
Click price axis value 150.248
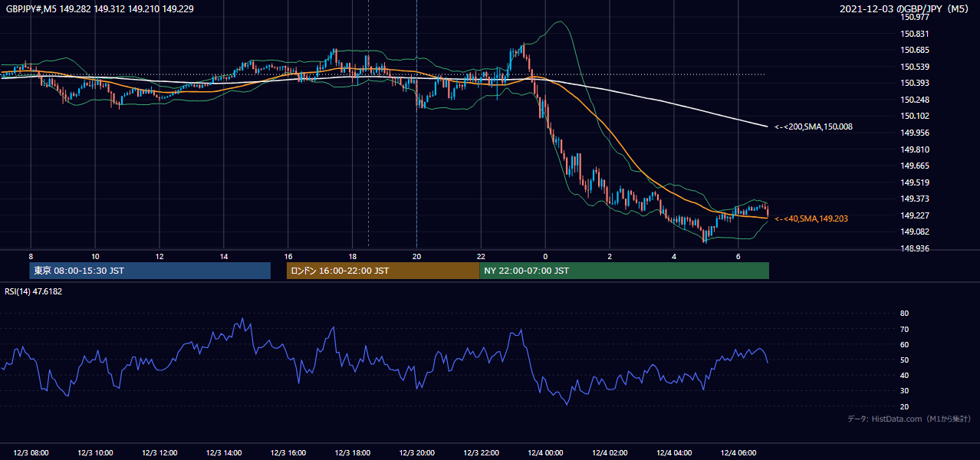tap(916, 100)
